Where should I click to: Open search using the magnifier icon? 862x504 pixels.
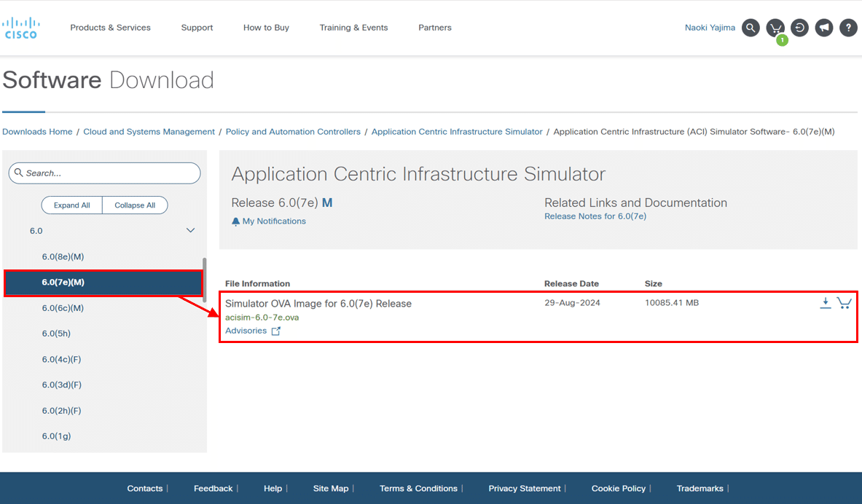[751, 27]
